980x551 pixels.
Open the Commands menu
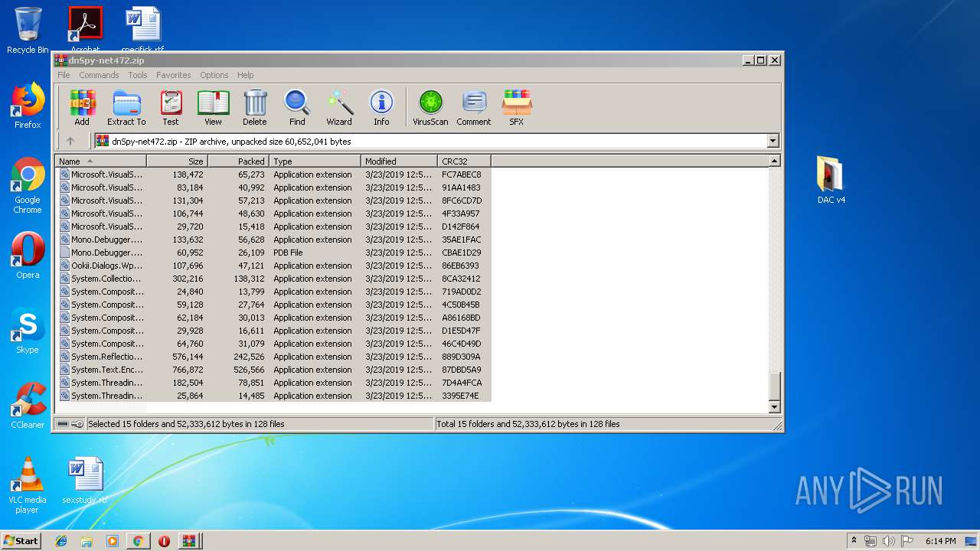click(x=99, y=75)
